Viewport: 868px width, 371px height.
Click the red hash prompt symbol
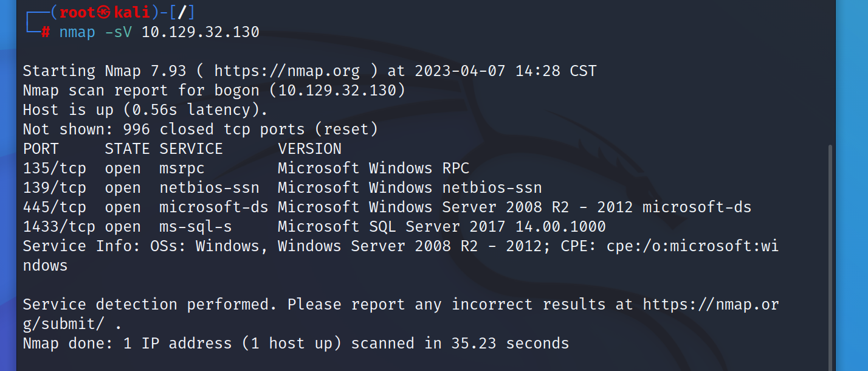pos(45,32)
